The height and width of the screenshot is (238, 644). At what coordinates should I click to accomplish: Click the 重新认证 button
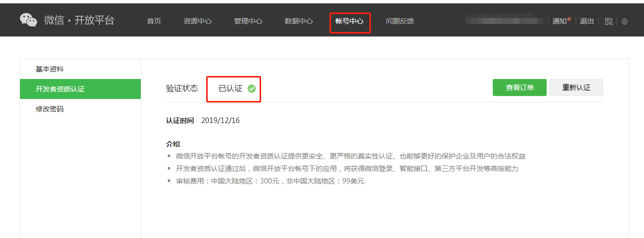coord(576,87)
